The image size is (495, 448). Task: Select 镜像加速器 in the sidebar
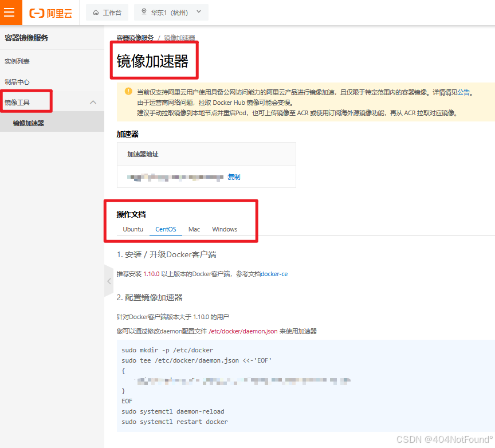[x=29, y=121]
